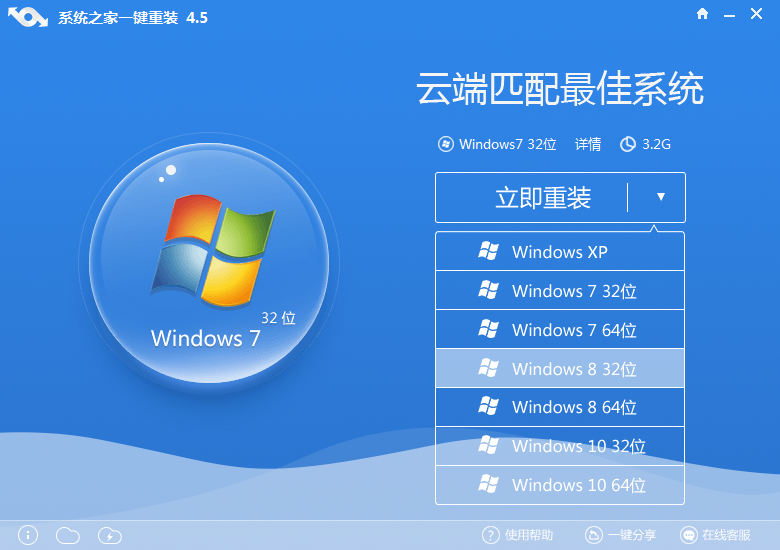Click the cloud lightning icon
Viewport: 780px width, 550px height.
tap(110, 535)
